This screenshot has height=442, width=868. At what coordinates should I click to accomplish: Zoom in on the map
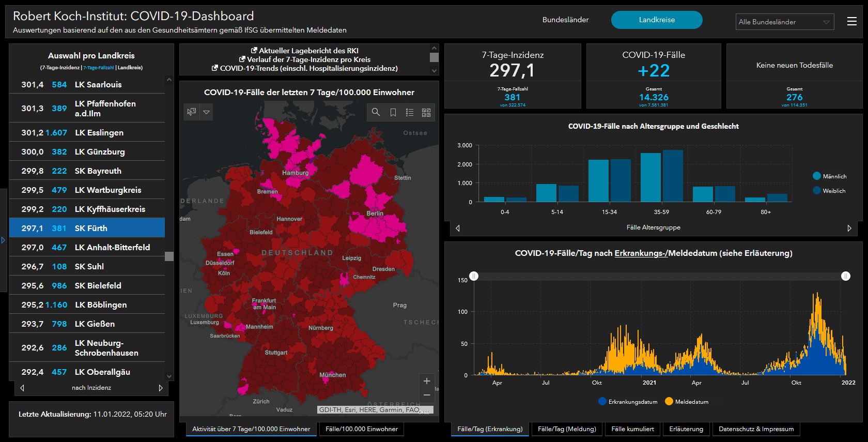(427, 381)
